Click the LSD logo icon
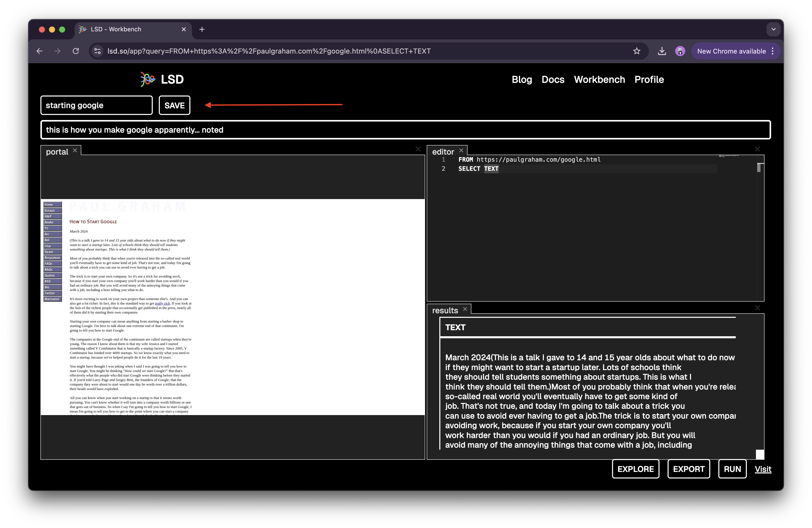The height and width of the screenshot is (528, 812). tap(148, 80)
